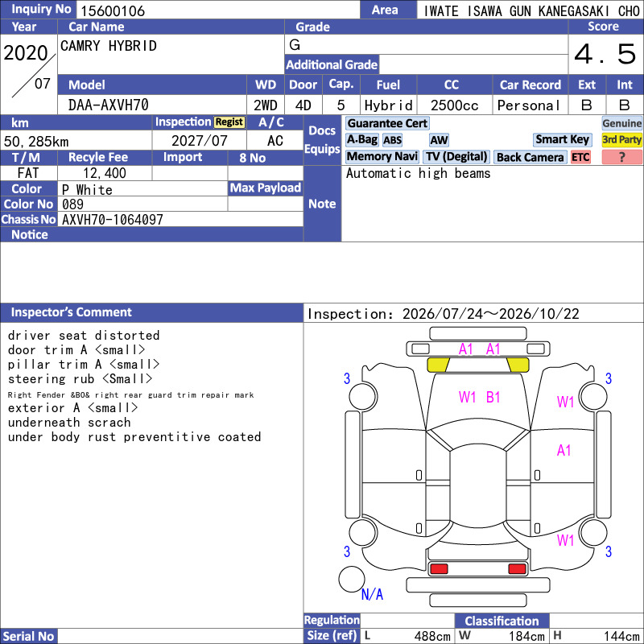Click the Inquiry No value 15600106

click(x=113, y=10)
